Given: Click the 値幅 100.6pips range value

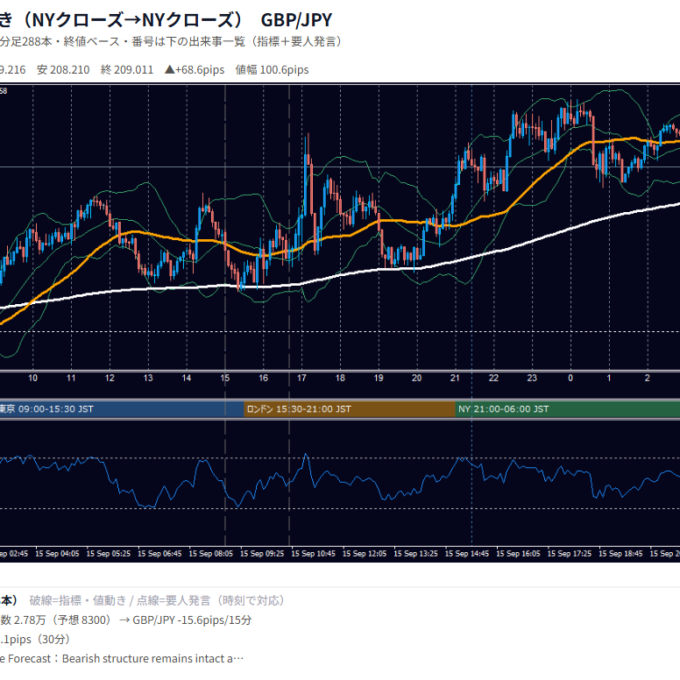Looking at the screenshot, I should 272,70.
